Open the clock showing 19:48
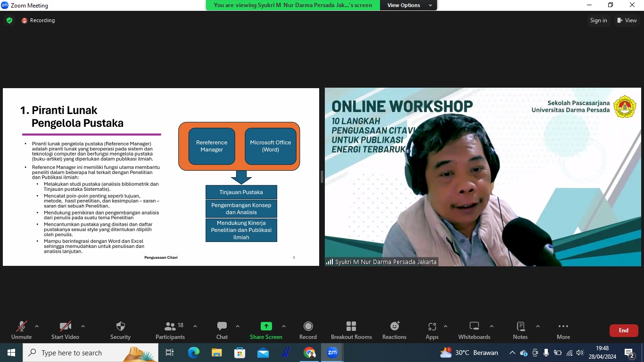The height and width of the screenshot is (362, 644). (x=602, y=353)
